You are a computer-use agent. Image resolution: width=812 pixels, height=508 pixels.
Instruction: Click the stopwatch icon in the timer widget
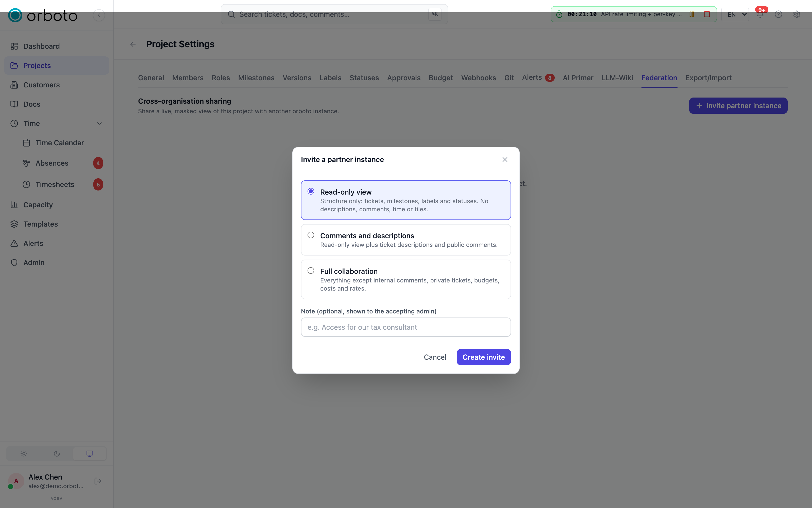559,14
